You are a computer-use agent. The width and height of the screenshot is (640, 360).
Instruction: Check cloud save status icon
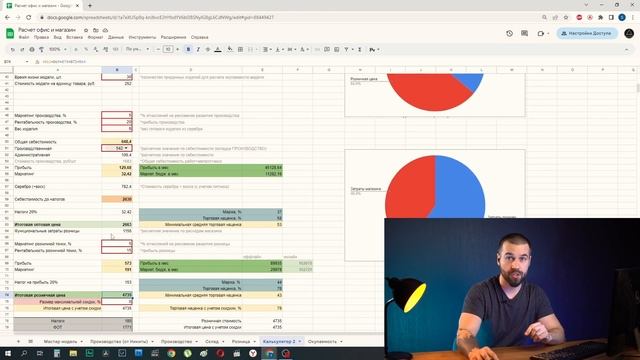pyautogui.click(x=105, y=30)
